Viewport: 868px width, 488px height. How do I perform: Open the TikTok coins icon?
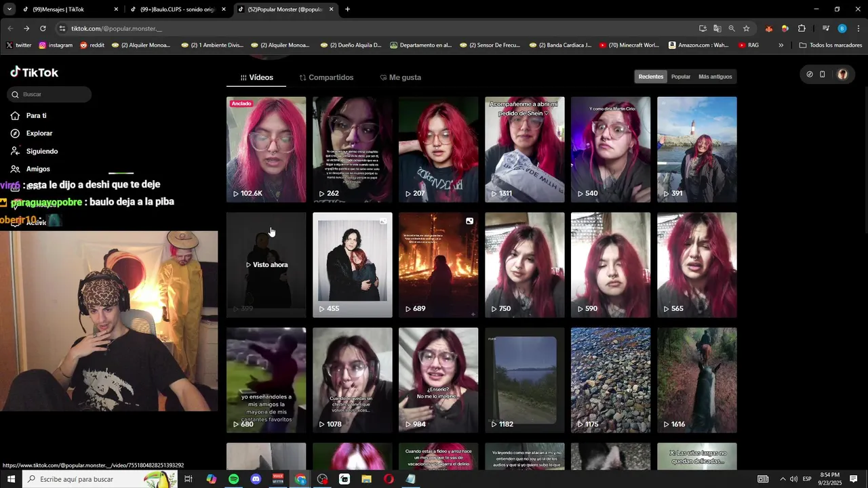pos(810,75)
